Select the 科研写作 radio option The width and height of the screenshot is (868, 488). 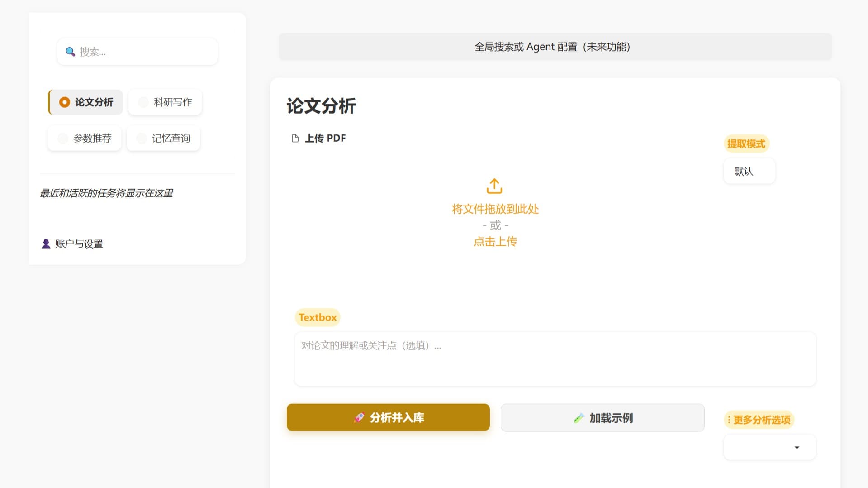[143, 102]
